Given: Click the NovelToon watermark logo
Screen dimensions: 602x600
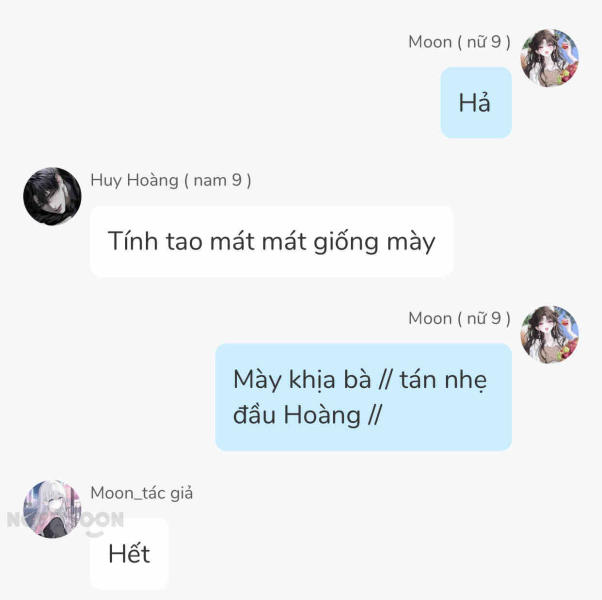Looking at the screenshot, I should pos(65,521).
